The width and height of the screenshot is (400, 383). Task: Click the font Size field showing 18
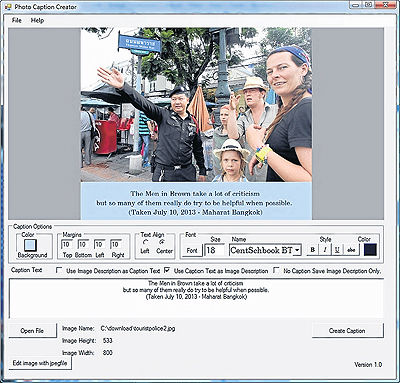[214, 250]
